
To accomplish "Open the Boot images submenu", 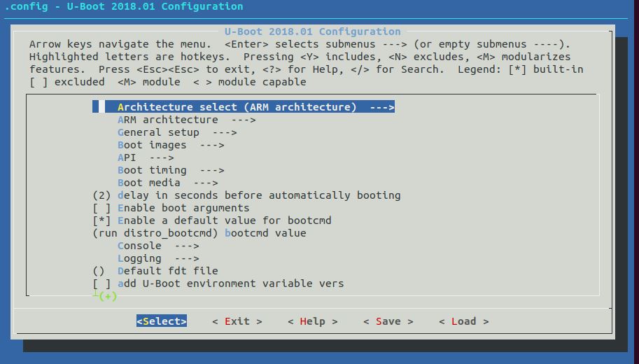I will (171, 145).
